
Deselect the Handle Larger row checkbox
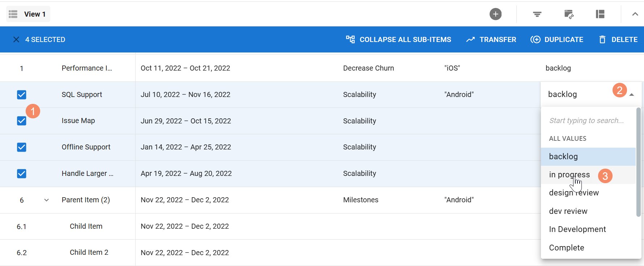pyautogui.click(x=22, y=174)
